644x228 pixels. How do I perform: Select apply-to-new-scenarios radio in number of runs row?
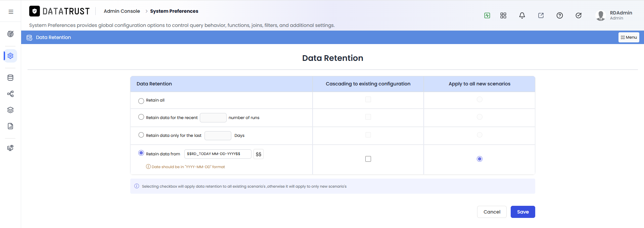pyautogui.click(x=479, y=117)
